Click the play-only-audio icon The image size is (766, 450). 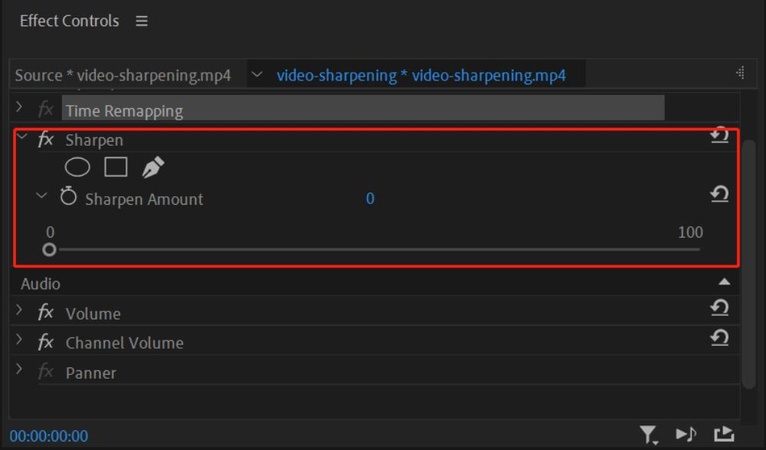pos(686,434)
